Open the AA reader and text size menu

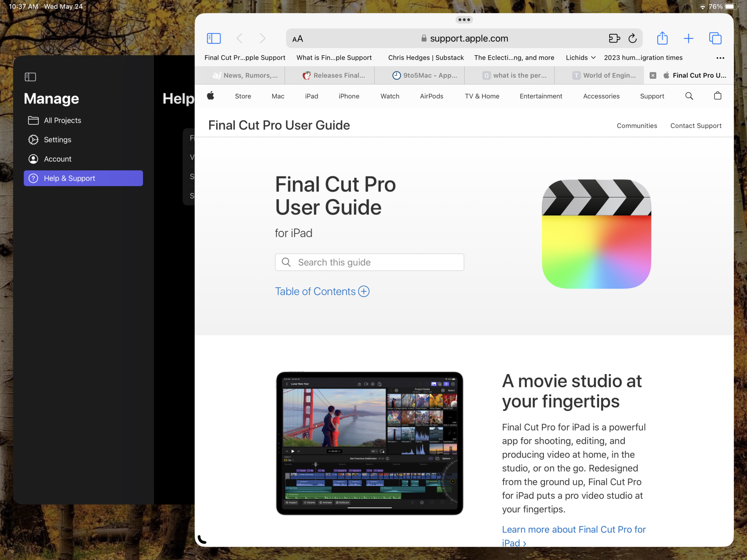click(298, 39)
